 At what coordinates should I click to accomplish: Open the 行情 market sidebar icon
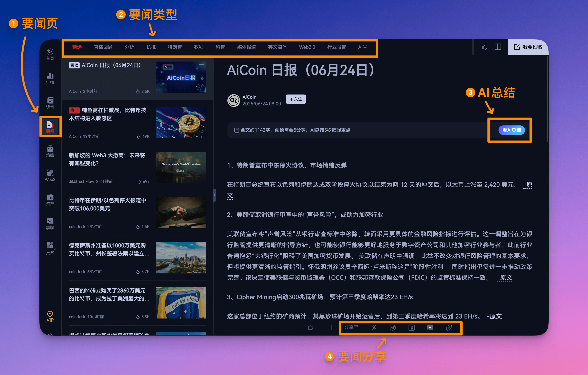tap(50, 79)
